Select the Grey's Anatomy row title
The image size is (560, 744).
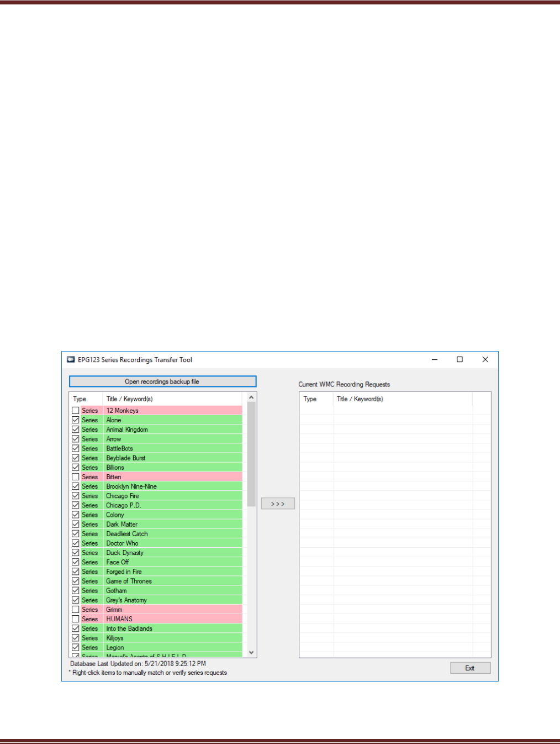pos(126,600)
